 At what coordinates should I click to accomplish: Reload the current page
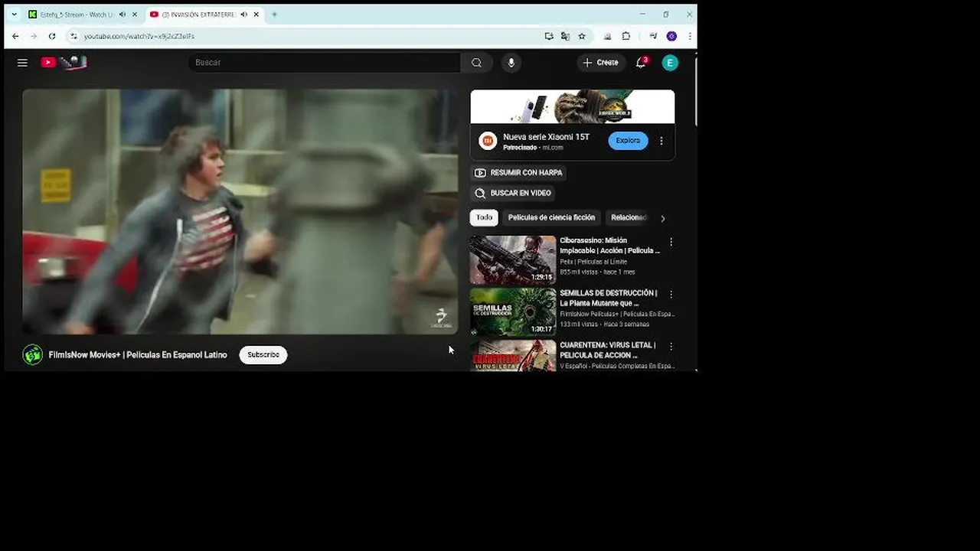pyautogui.click(x=52, y=36)
